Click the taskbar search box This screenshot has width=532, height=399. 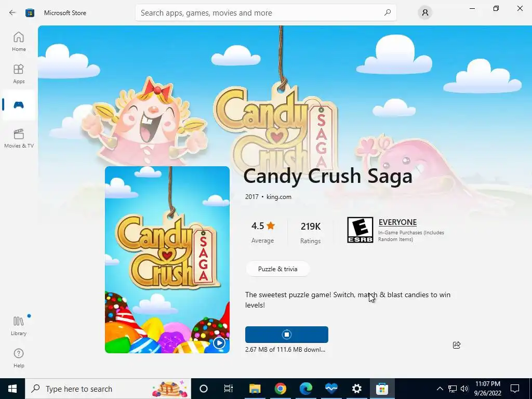pyautogui.click(x=108, y=389)
